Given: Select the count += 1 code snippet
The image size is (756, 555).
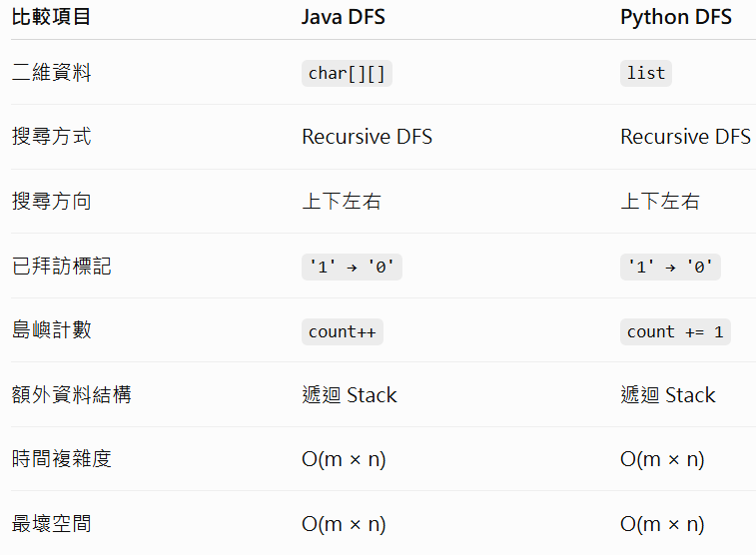Looking at the screenshot, I should tap(675, 332).
